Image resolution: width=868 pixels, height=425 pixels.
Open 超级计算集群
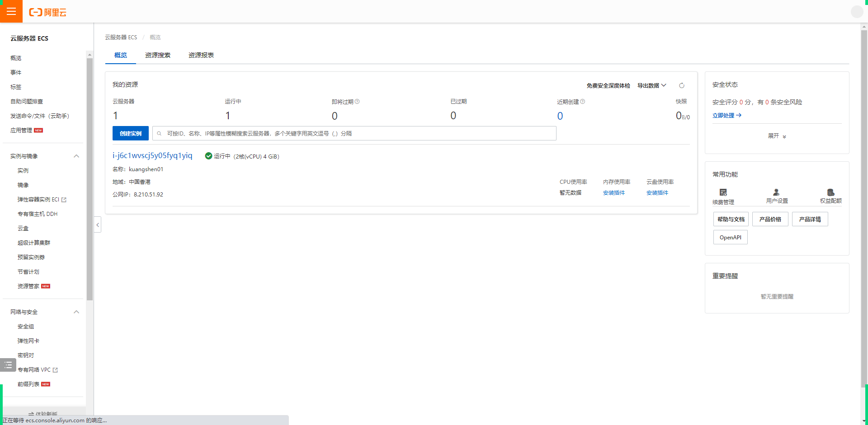coord(34,243)
